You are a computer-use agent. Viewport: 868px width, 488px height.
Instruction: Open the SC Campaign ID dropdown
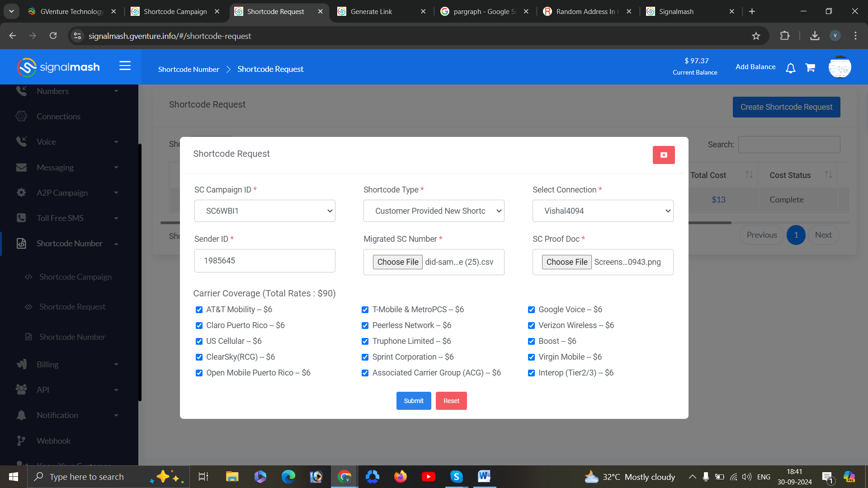[264, 211]
